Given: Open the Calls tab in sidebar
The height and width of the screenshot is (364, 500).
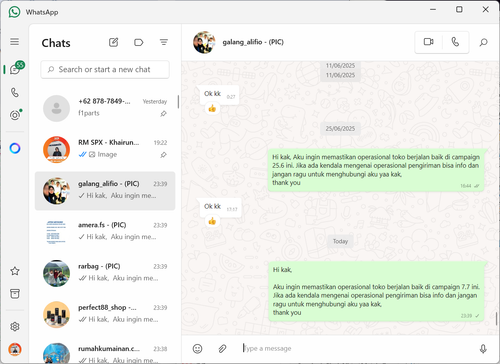Looking at the screenshot, I should click(15, 92).
